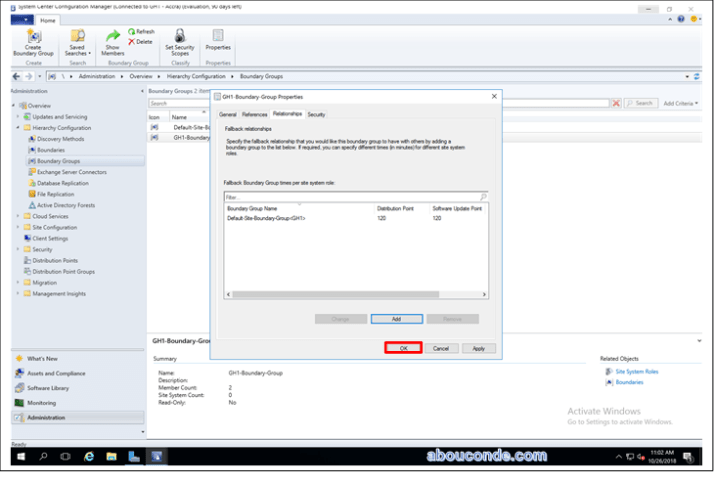The height and width of the screenshot is (484, 714).
Task: Expand the Site Configuration folder
Action: point(17,227)
